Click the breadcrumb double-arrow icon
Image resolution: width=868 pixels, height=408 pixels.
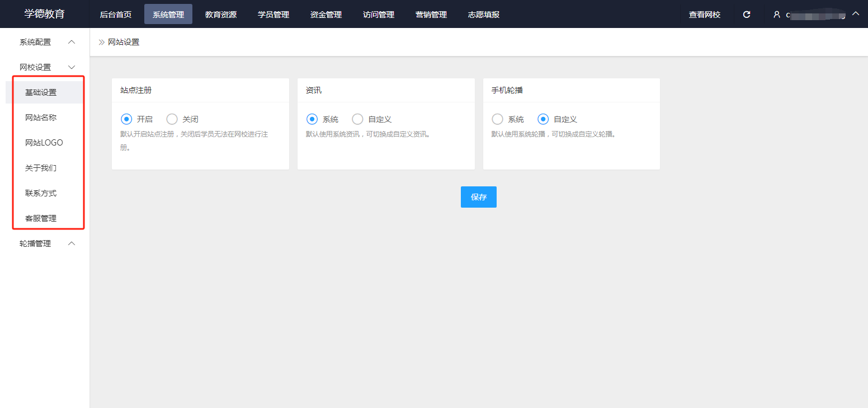102,42
